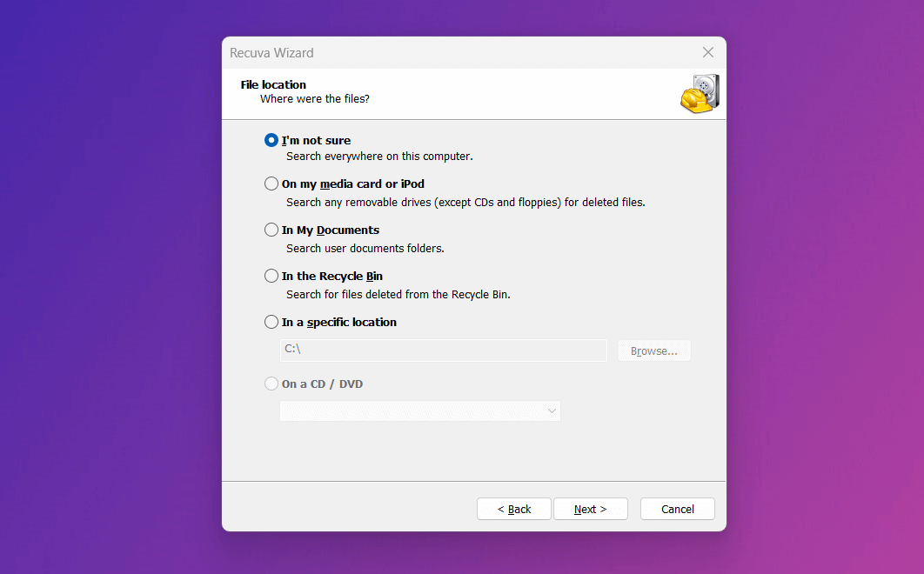Image resolution: width=924 pixels, height=574 pixels.
Task: Go to previous step with Back button
Action: tap(514, 509)
